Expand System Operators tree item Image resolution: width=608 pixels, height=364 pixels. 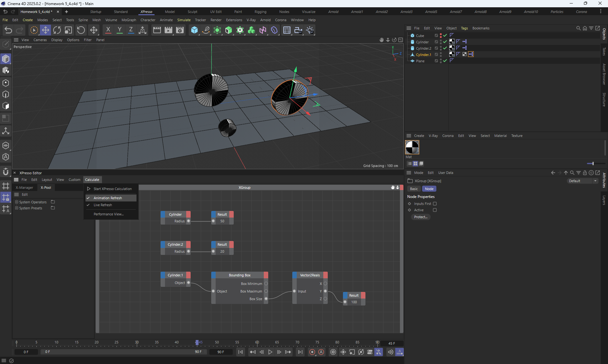click(x=16, y=202)
